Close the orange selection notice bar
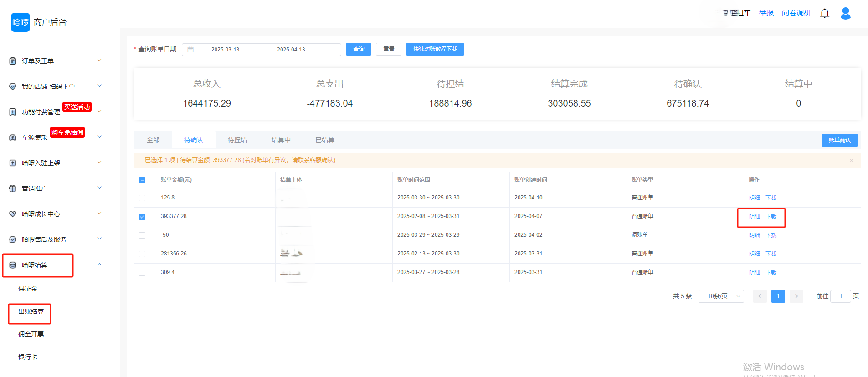Image resolution: width=868 pixels, height=377 pixels. 851,160
